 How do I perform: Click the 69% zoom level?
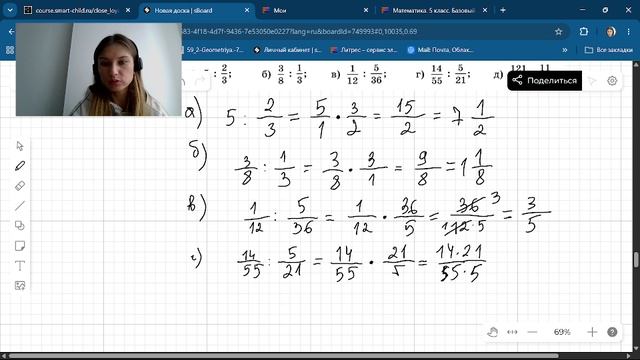(x=562, y=332)
